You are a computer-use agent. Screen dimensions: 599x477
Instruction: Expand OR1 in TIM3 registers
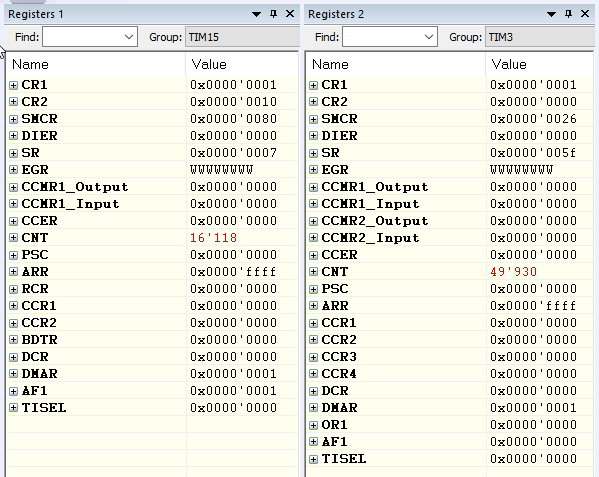[x=313, y=425]
